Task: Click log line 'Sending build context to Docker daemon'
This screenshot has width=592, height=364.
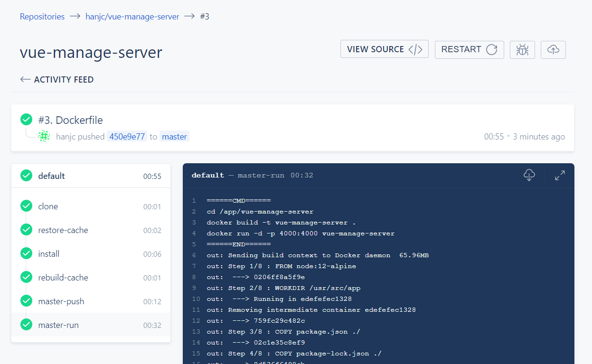Action: (x=318, y=255)
